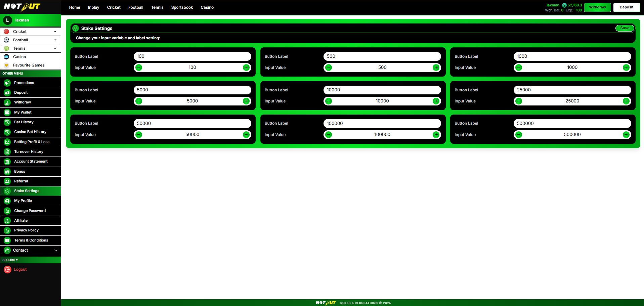644x306 pixels.
Task: Click the Casino sidebar category icon
Action: coord(6,57)
